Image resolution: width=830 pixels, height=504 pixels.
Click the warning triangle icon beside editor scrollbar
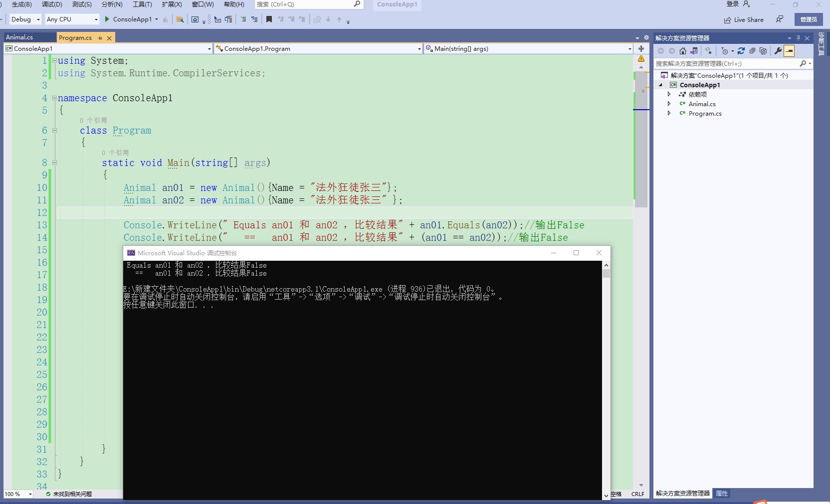click(641, 59)
